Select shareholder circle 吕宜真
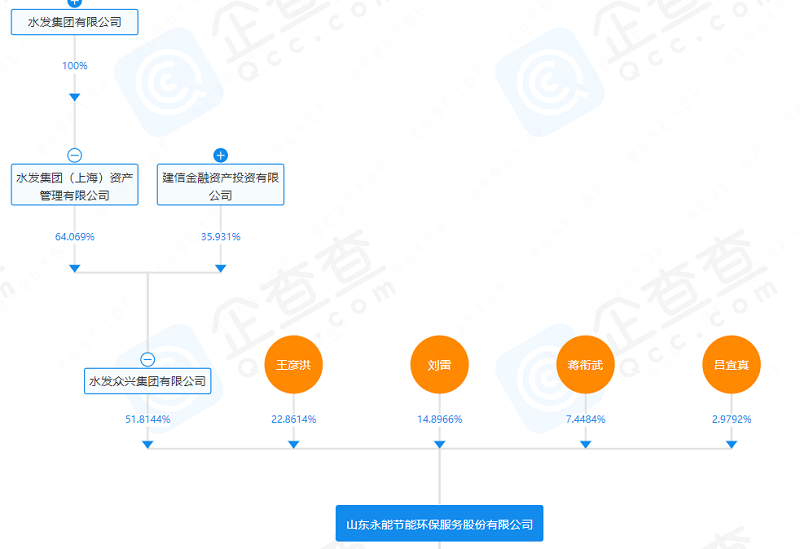Screen dimensions: 800x549 (731, 364)
